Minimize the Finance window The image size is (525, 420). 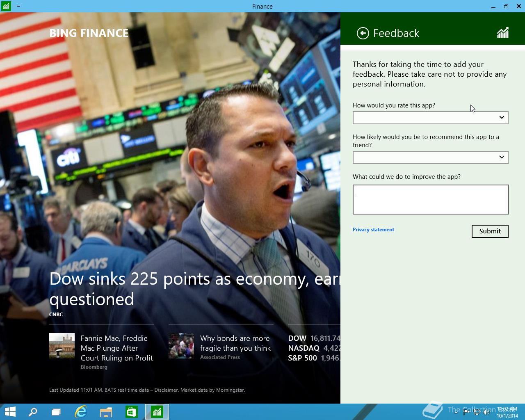coord(493,6)
